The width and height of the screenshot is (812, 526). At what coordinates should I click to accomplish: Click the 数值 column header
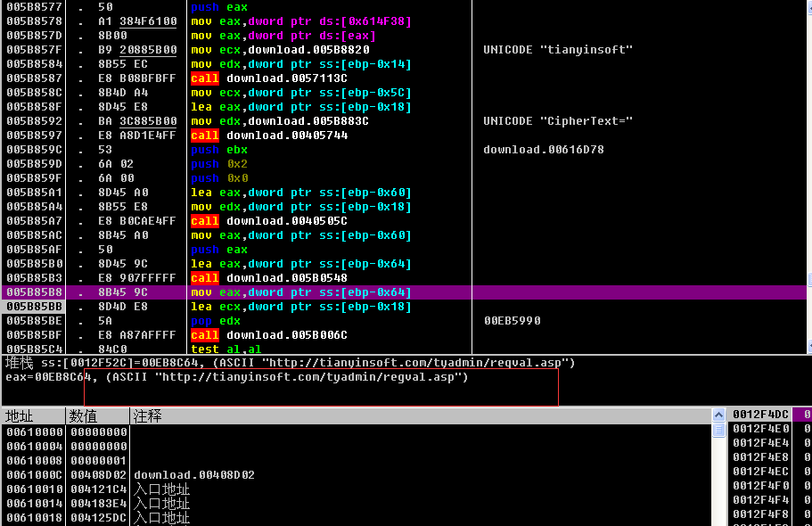tap(98, 416)
